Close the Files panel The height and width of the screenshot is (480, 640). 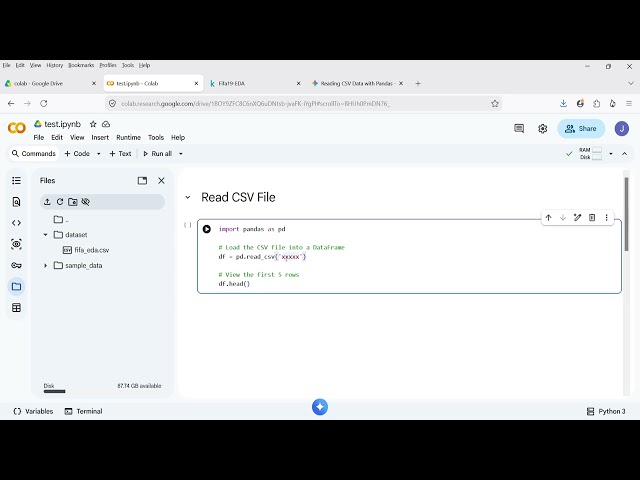161,180
